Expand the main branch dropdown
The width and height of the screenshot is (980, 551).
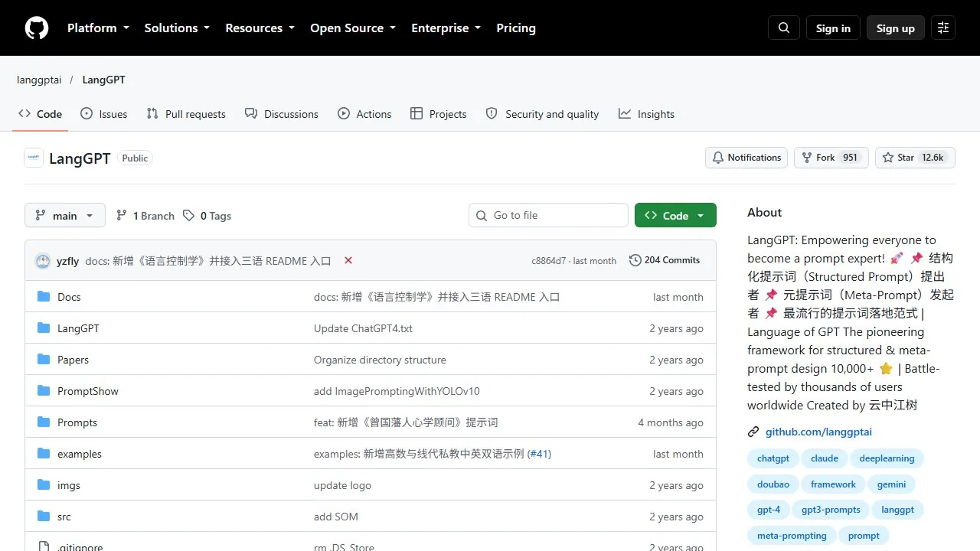tap(64, 216)
